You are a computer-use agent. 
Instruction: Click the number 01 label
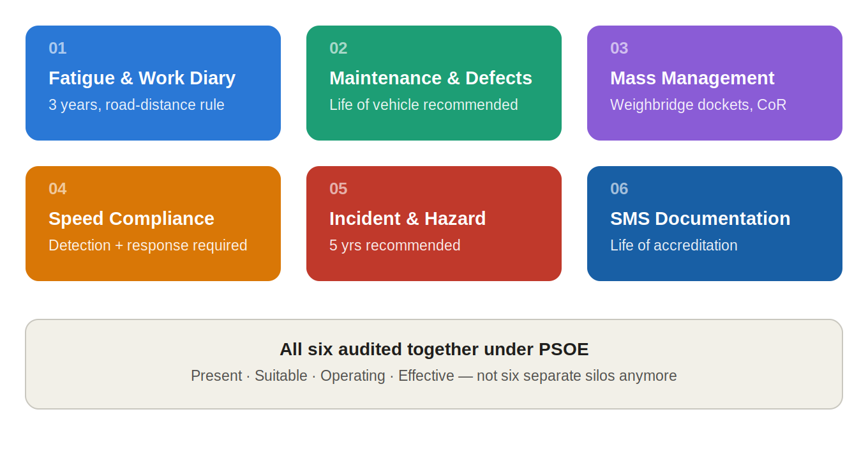[x=57, y=48]
